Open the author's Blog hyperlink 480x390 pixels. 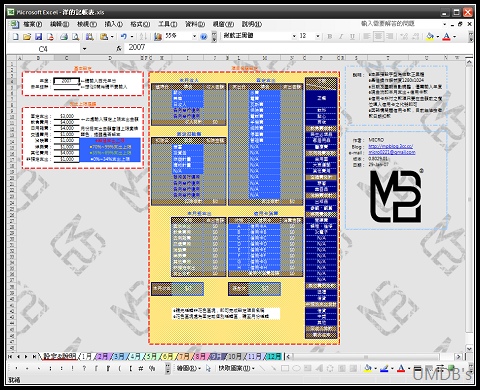(391, 146)
